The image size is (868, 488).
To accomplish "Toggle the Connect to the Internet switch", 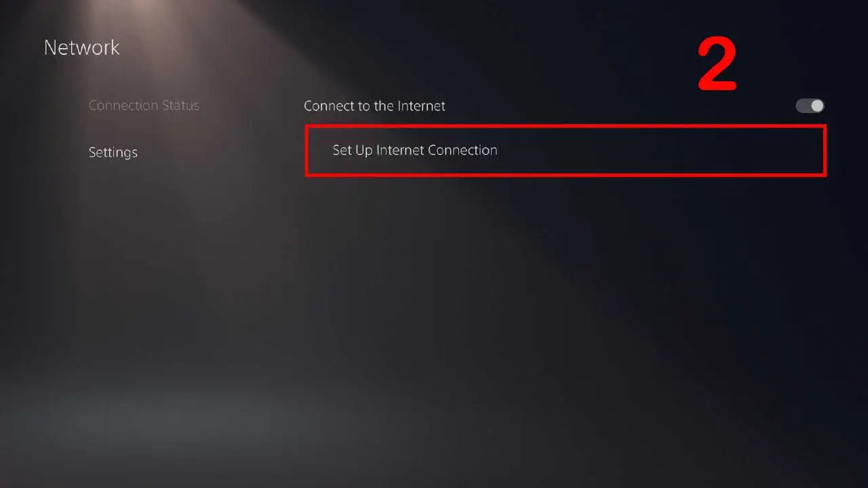I will pos(810,106).
